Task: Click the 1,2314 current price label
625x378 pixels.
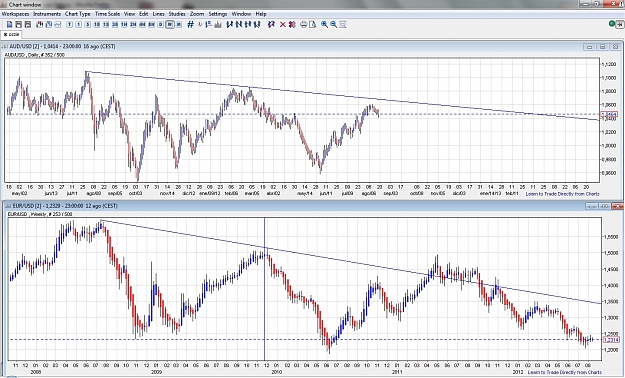Action: [x=611, y=340]
